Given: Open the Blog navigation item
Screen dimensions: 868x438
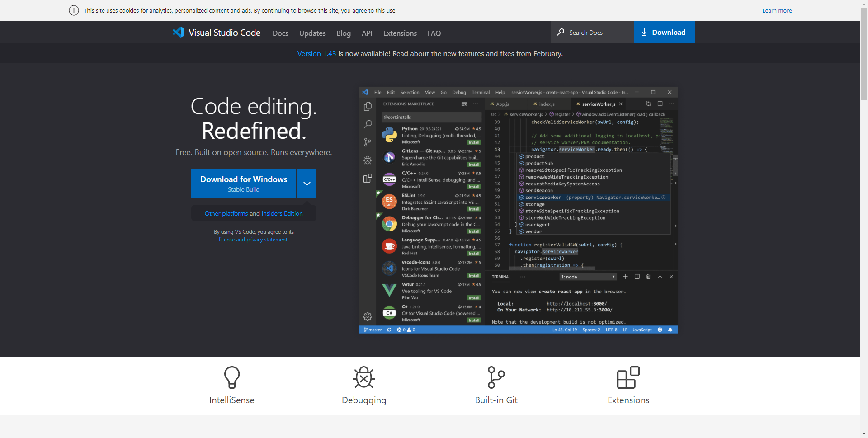Looking at the screenshot, I should (344, 33).
